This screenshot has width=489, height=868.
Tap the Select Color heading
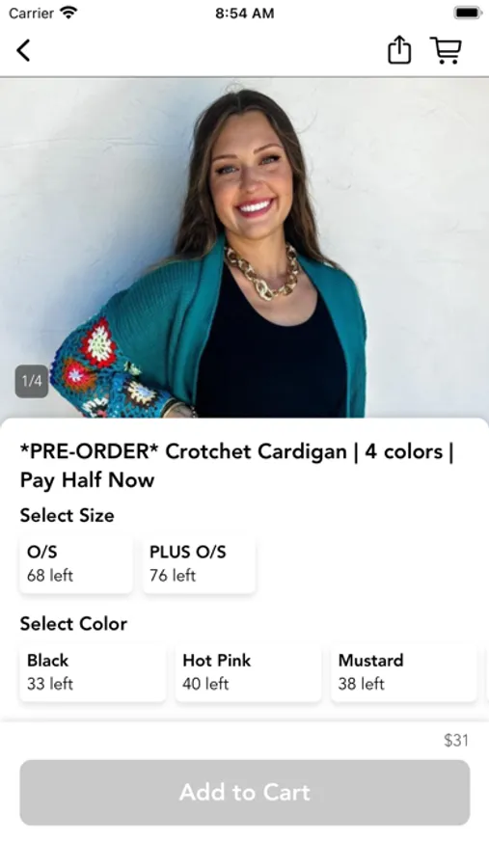[x=73, y=624]
